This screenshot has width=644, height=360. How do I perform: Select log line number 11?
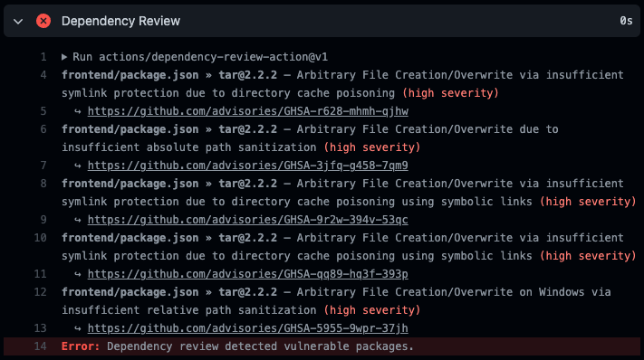point(40,274)
